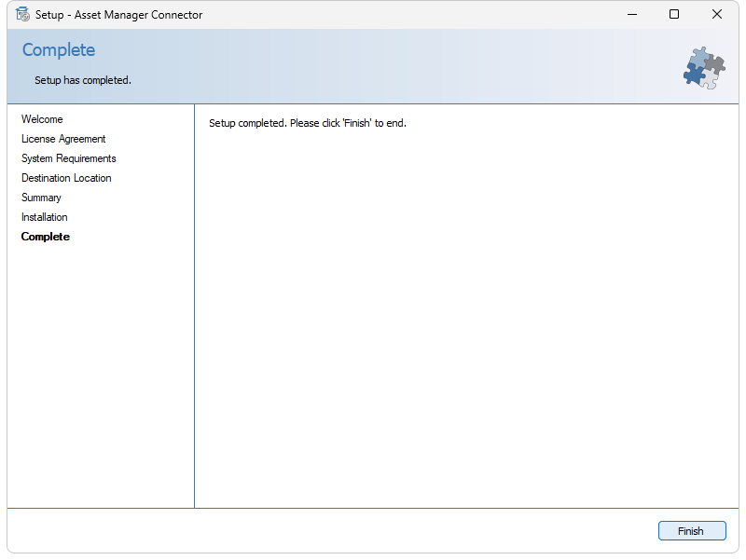Screen dimensions: 746x560
Task: Select the Destination Location step
Action: click(x=66, y=178)
